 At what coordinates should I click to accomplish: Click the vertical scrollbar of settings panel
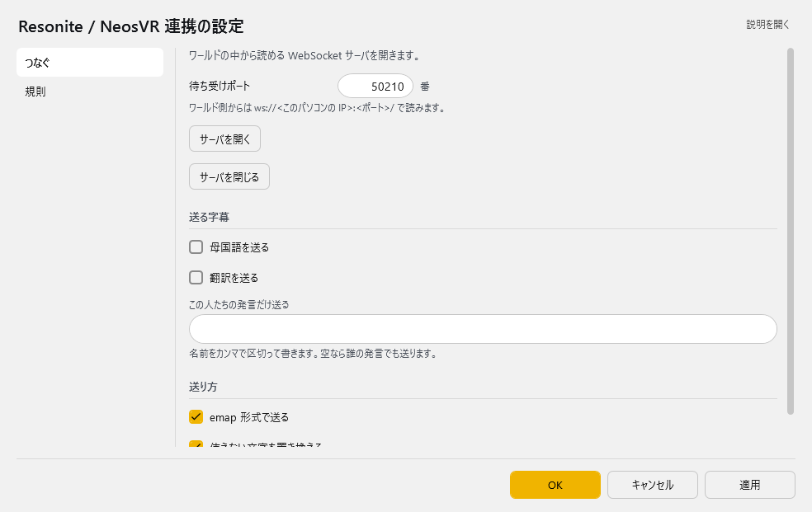pyautogui.click(x=791, y=231)
